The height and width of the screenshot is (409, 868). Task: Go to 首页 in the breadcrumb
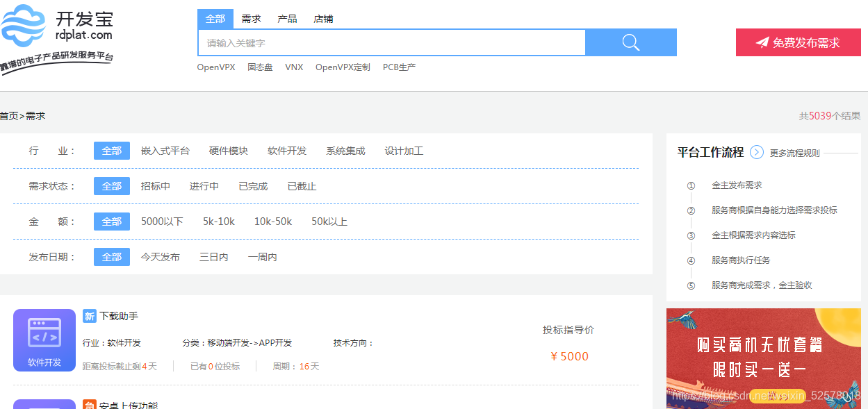[9, 116]
